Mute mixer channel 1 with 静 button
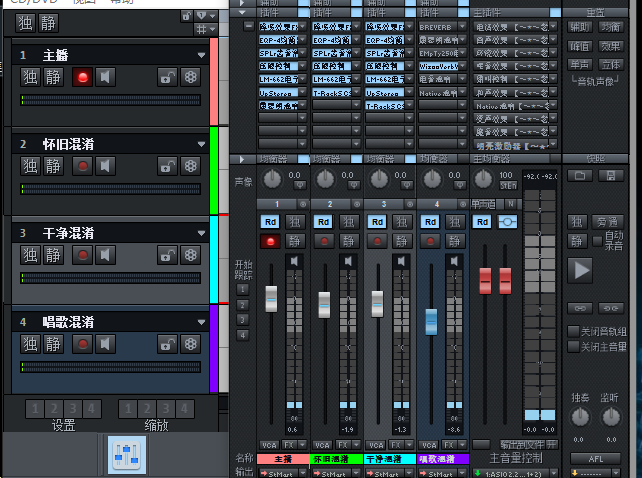Viewport: 642px width, 478px height. tap(295, 241)
